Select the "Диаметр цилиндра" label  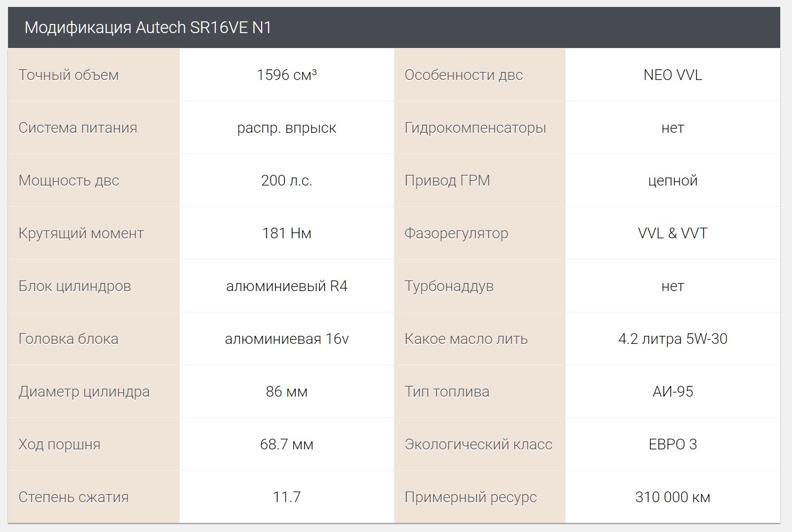(x=84, y=392)
